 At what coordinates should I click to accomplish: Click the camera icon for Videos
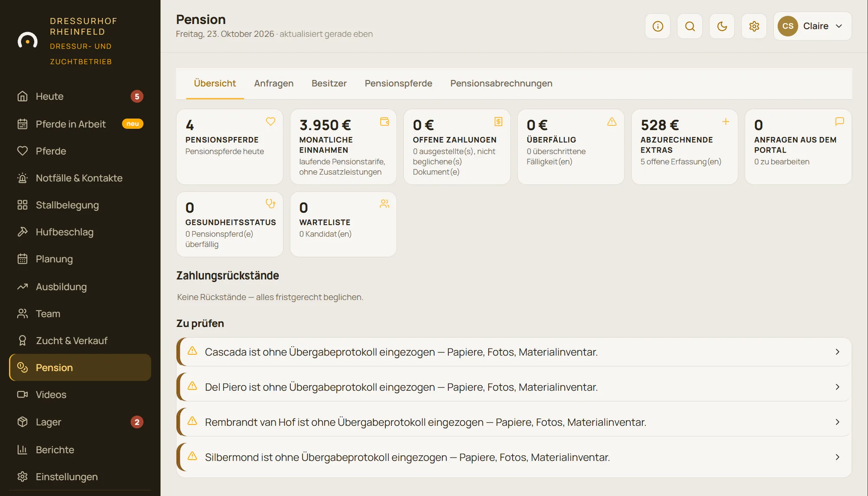pos(23,395)
